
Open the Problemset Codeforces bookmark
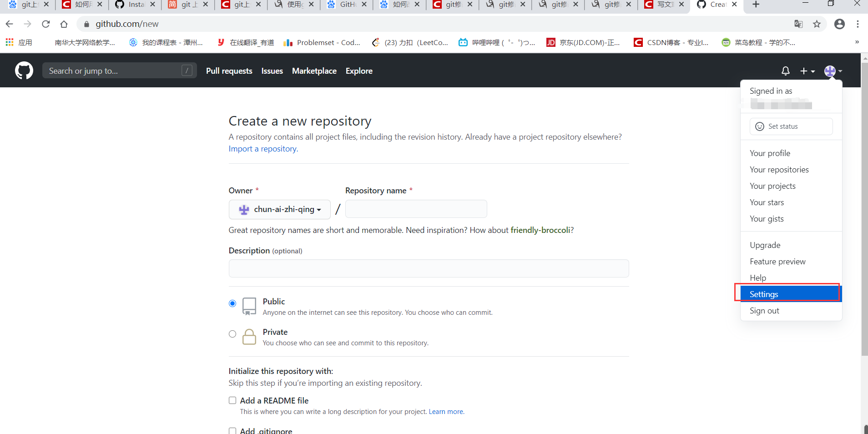[322, 42]
